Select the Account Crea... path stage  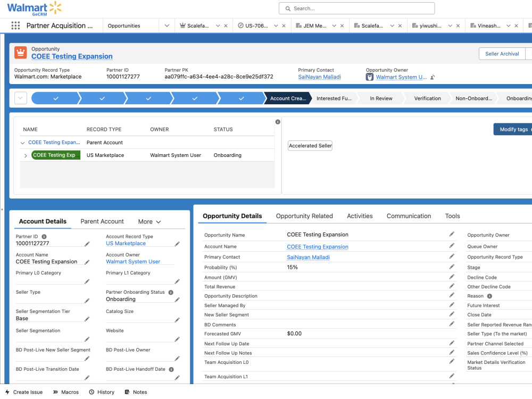pos(288,98)
